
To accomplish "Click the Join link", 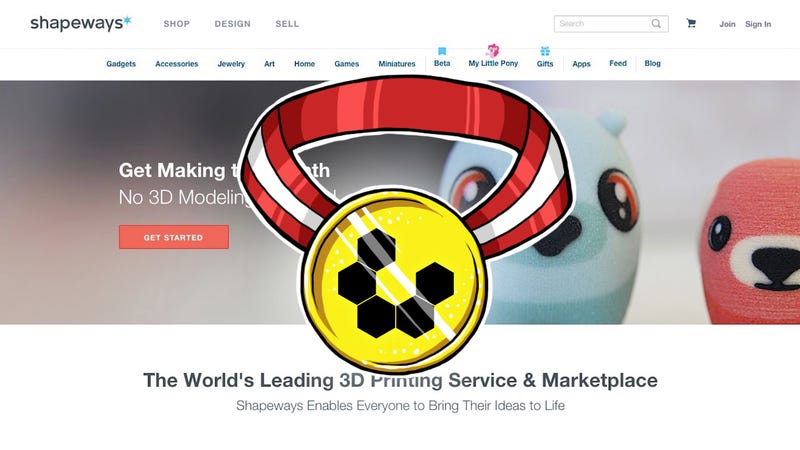I will tap(728, 24).
